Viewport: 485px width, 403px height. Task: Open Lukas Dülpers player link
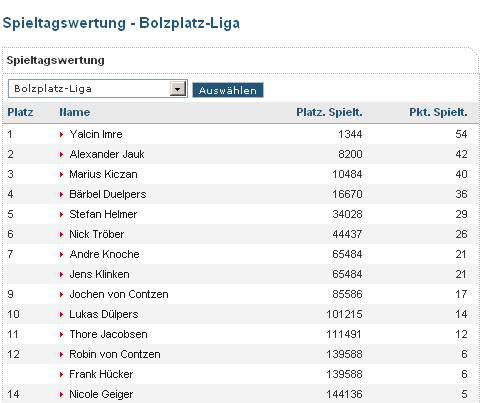(104, 314)
